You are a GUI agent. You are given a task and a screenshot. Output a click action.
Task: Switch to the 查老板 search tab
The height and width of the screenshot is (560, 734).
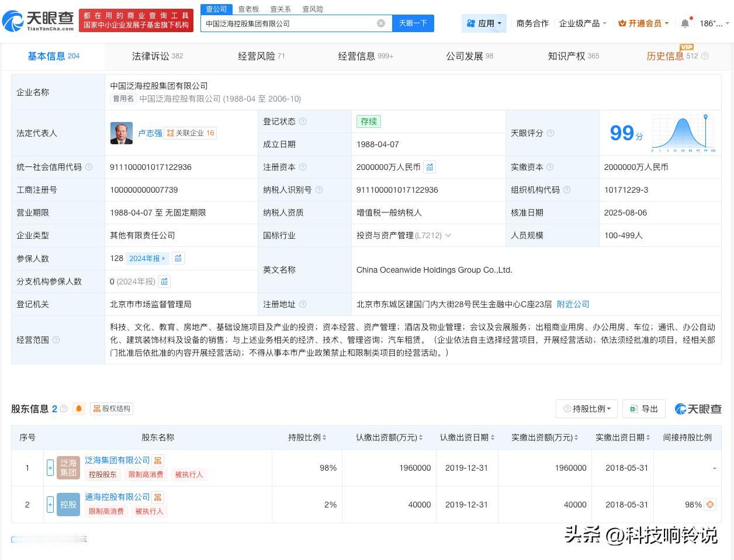coord(248,9)
